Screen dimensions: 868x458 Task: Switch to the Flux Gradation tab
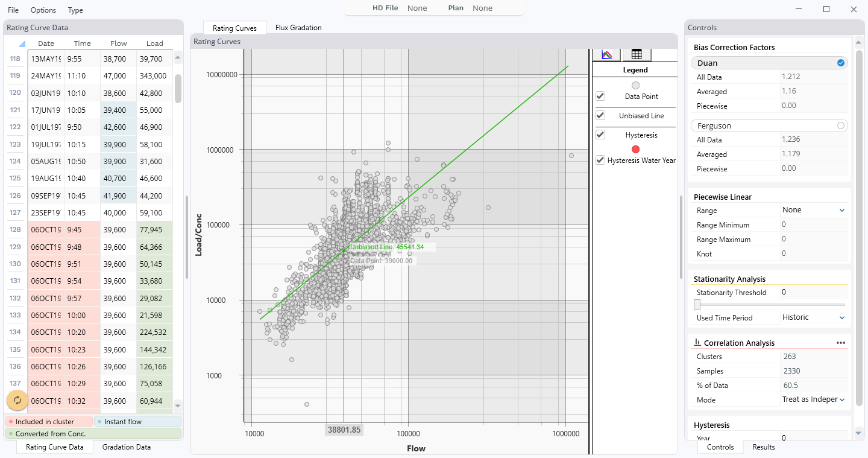298,28
